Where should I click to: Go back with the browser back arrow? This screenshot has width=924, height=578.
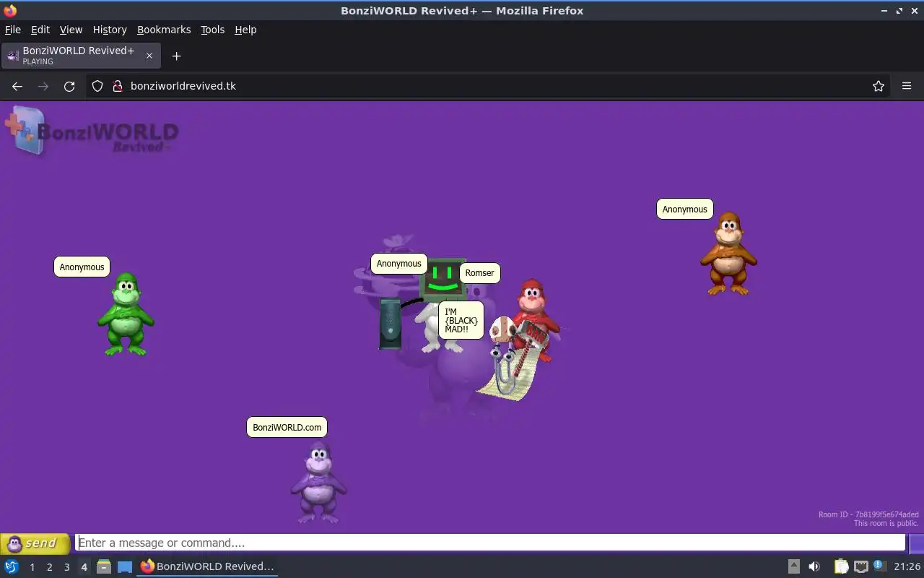[x=17, y=86]
